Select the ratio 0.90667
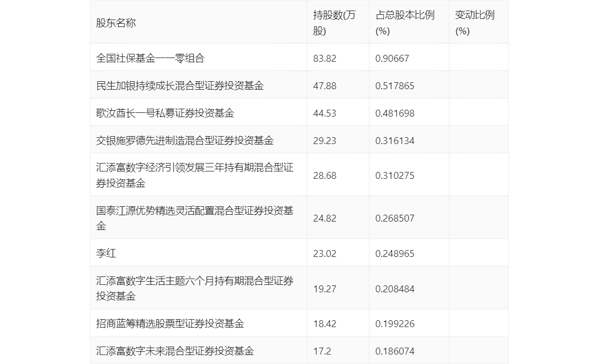The image size is (599, 364). click(392, 59)
